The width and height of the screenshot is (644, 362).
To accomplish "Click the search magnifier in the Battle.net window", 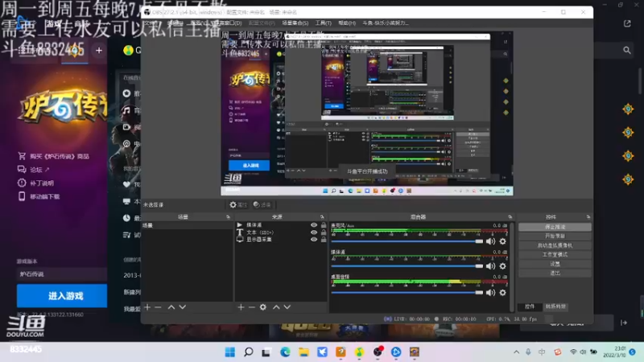I will (627, 50).
